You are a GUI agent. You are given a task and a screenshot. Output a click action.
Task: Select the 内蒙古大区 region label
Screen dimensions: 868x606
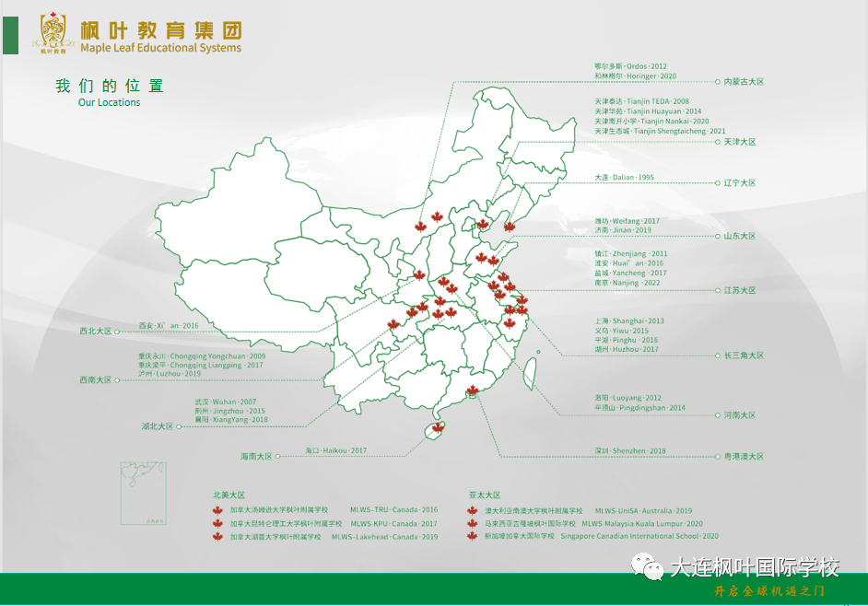click(x=744, y=82)
